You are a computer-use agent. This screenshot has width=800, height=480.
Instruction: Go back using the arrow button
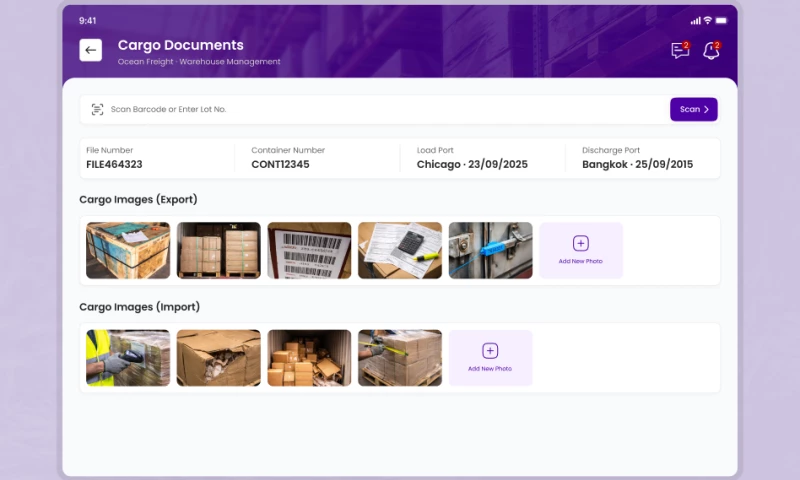point(90,50)
